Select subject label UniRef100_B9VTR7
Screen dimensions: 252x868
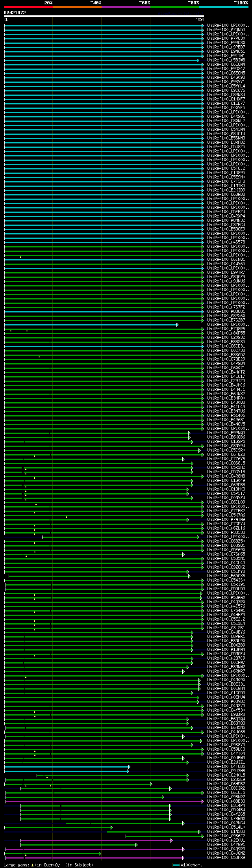click(x=226, y=273)
